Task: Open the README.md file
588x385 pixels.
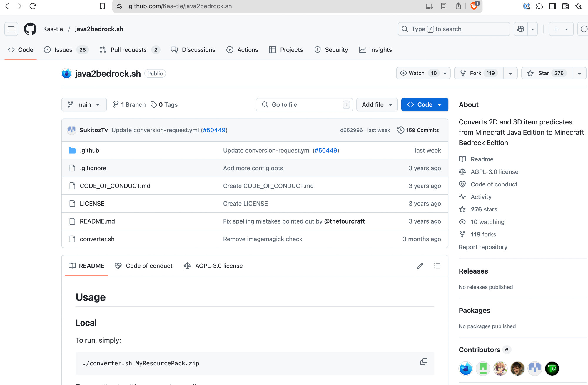Action: tap(97, 221)
